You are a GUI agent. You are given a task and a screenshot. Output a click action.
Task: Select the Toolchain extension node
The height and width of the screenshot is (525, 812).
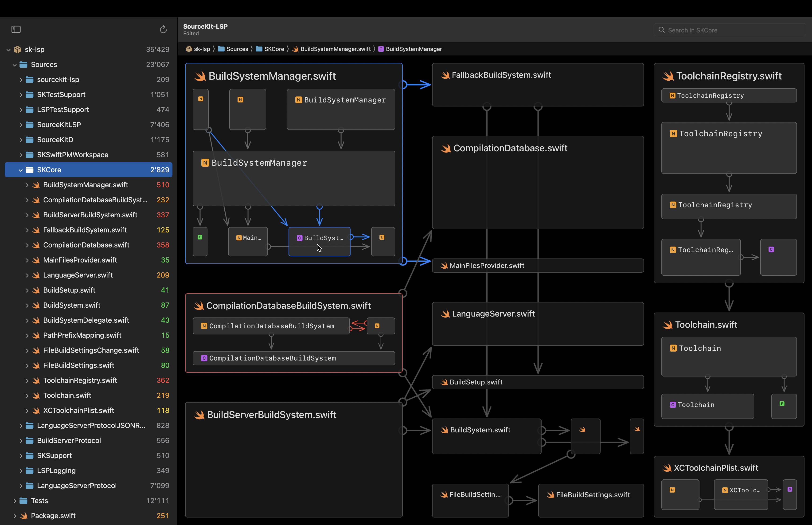729,356
